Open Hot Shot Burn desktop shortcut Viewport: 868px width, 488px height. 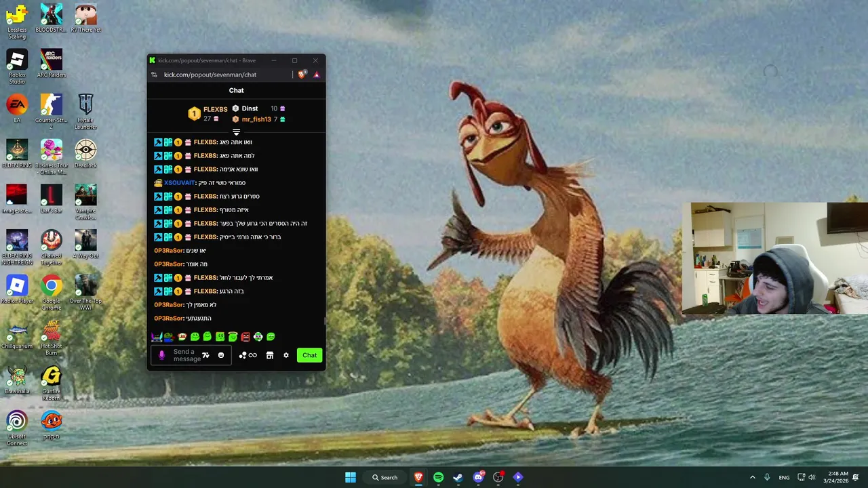coord(52,338)
